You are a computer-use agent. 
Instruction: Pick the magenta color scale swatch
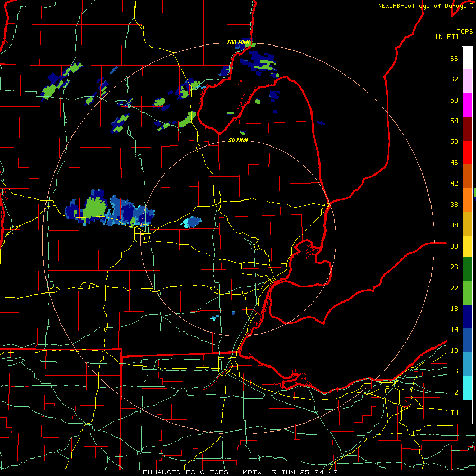coord(467,105)
